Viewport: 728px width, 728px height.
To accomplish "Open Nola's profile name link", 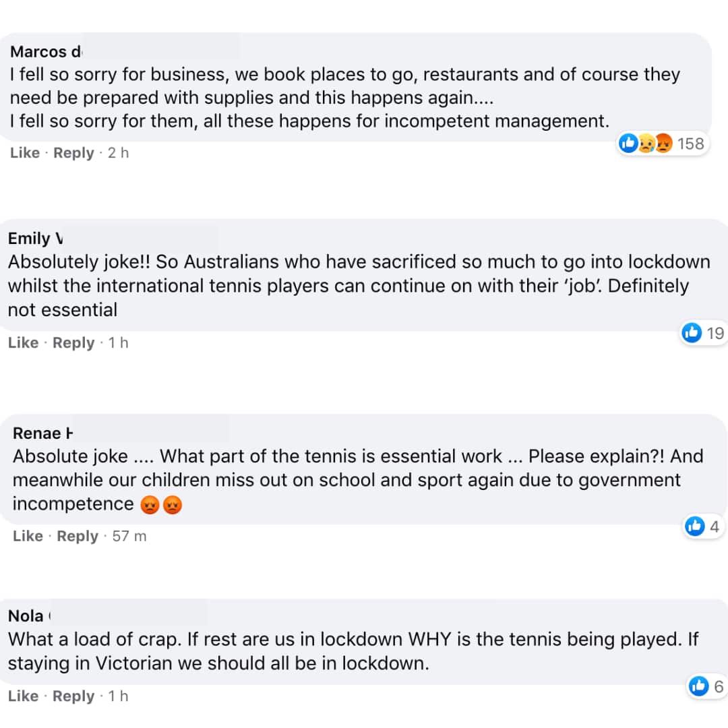I will click(27, 615).
